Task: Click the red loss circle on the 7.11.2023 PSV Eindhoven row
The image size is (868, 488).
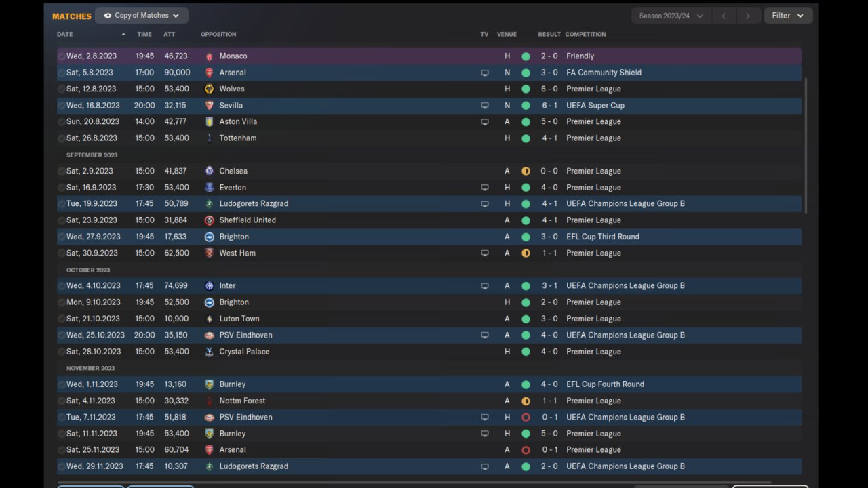Action: pos(526,418)
